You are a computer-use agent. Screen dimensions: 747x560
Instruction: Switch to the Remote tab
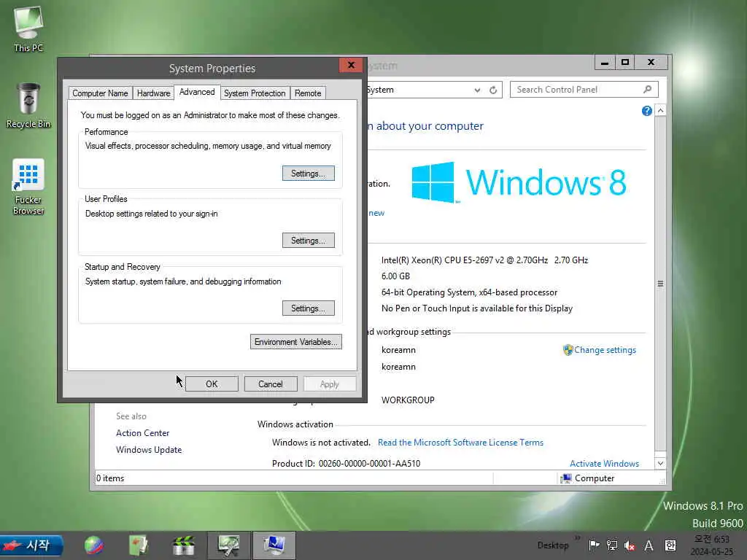point(308,93)
